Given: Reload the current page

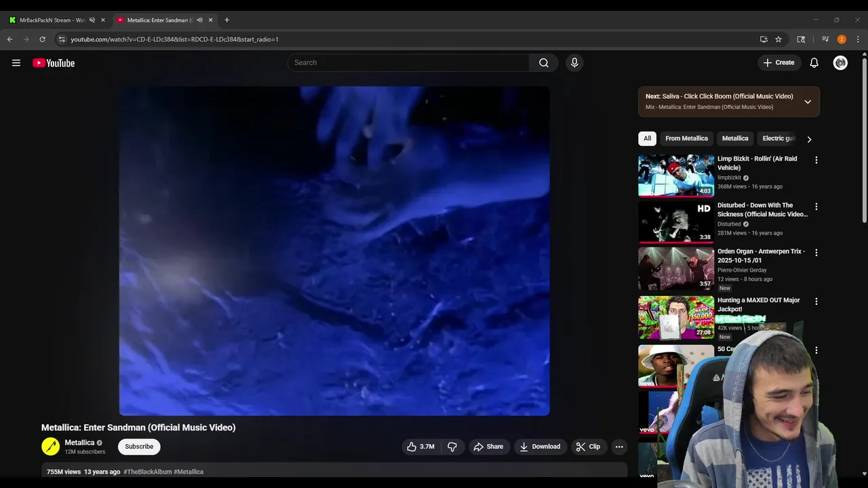Looking at the screenshot, I should tap(43, 39).
